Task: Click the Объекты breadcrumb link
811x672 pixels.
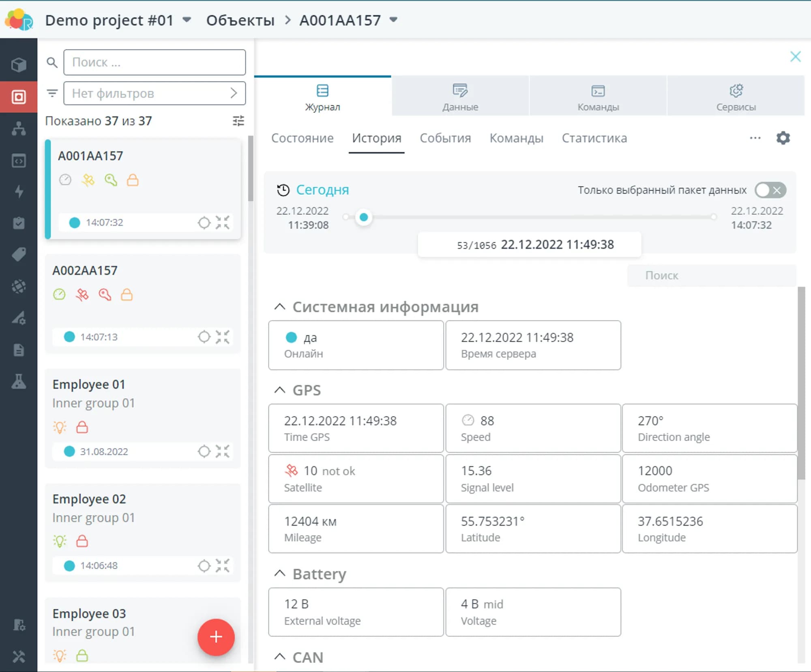Action: [240, 20]
